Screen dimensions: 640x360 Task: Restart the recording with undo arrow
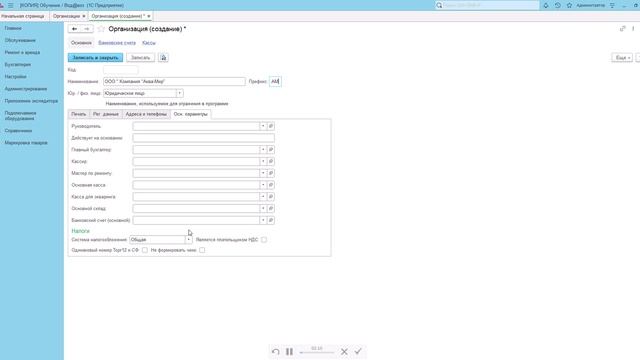point(276,351)
